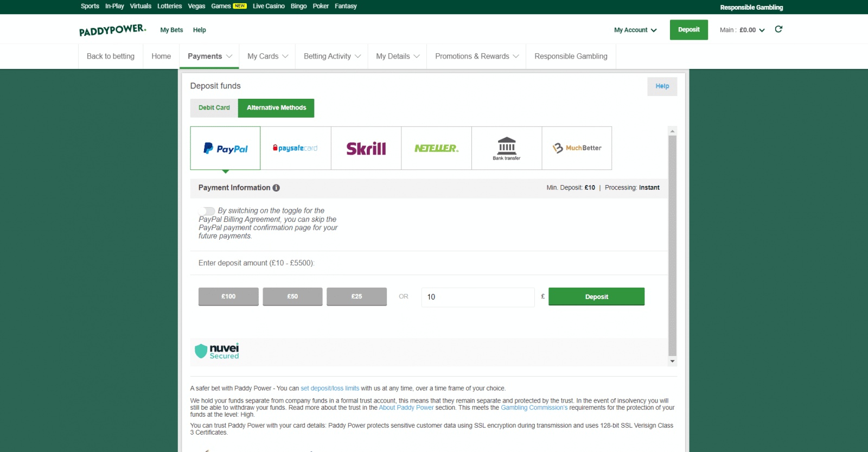The image size is (868, 452).
Task: Open the My Cards dropdown menu
Action: click(267, 56)
